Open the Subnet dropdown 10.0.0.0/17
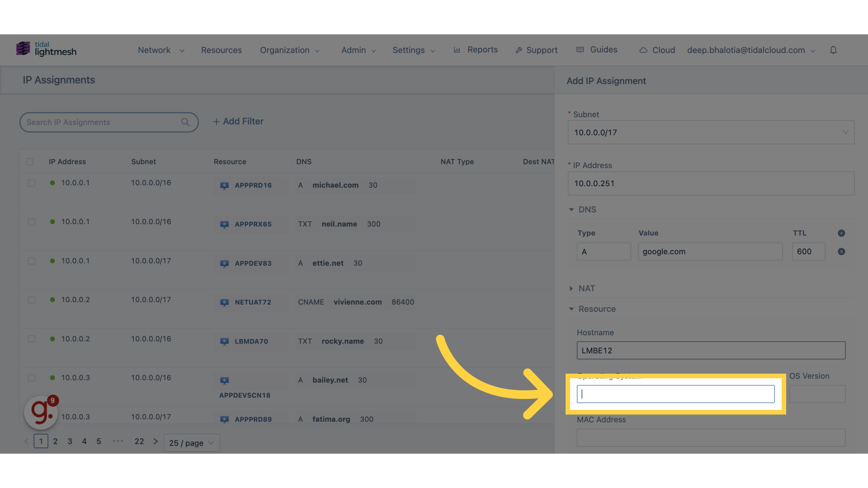 (711, 132)
